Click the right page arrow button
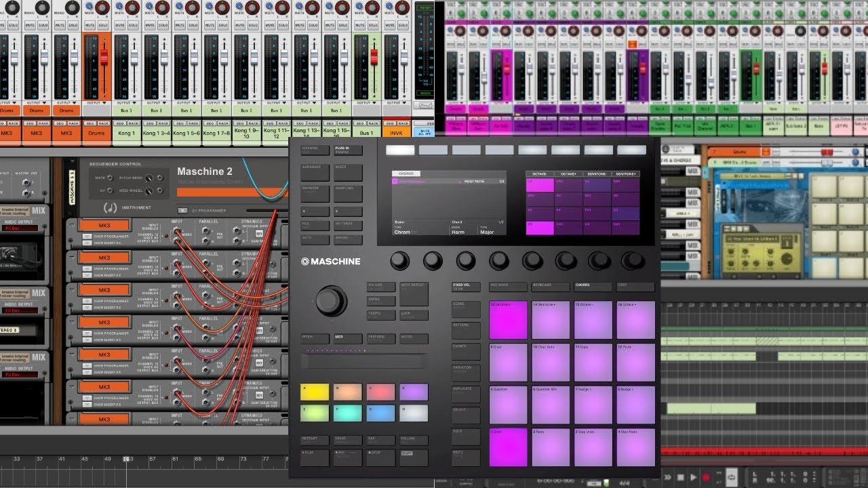 coord(348,211)
